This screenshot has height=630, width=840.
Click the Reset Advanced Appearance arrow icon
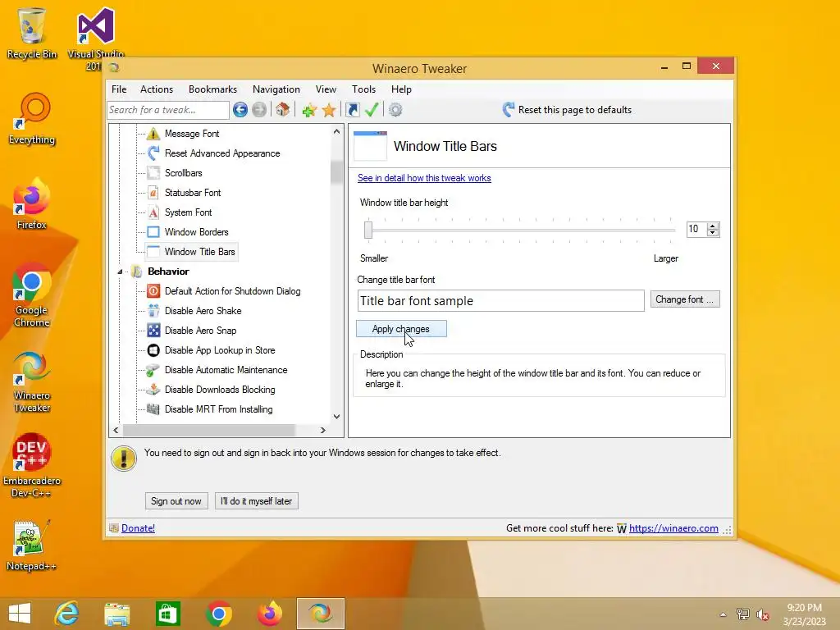[x=153, y=153]
